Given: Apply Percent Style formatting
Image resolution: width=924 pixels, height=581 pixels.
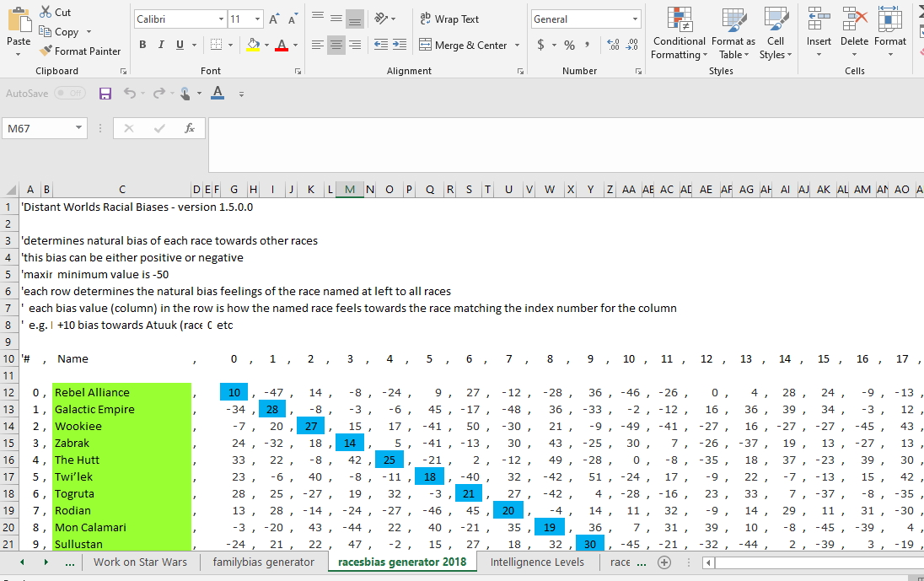Looking at the screenshot, I should click(570, 43).
